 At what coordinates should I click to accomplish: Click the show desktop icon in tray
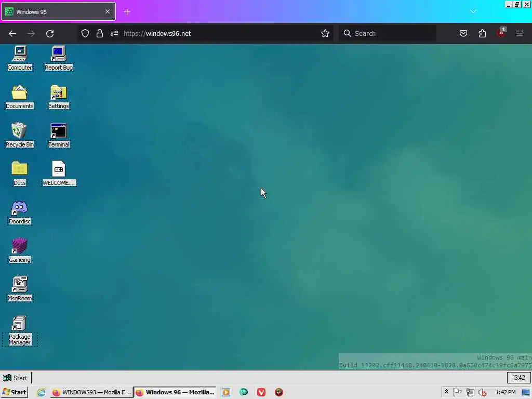pyautogui.click(x=526, y=392)
